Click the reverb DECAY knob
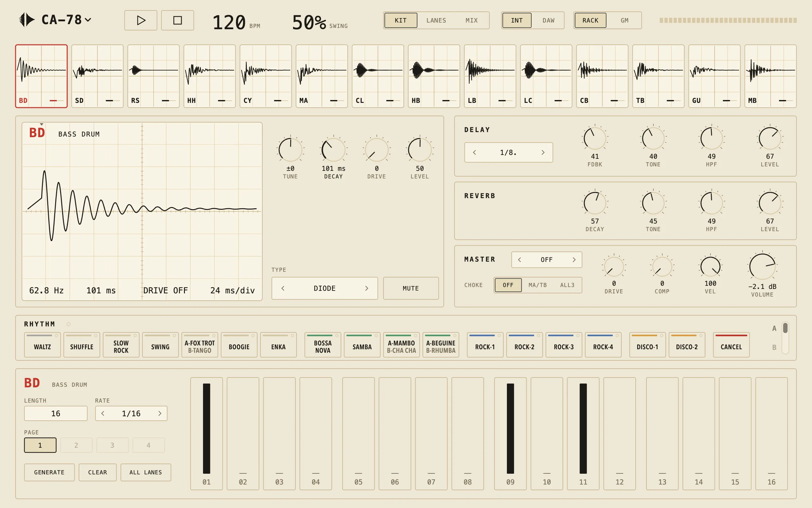Viewport: 812px width, 508px height. [x=595, y=203]
